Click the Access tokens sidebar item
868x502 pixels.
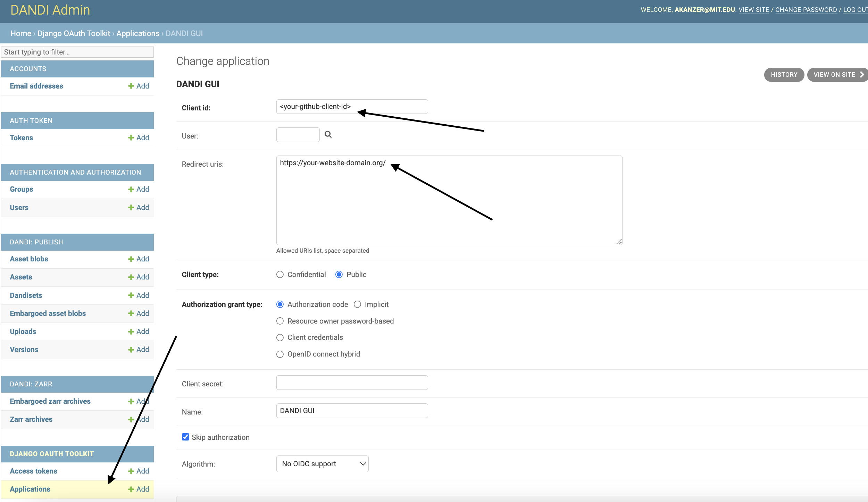33,471
